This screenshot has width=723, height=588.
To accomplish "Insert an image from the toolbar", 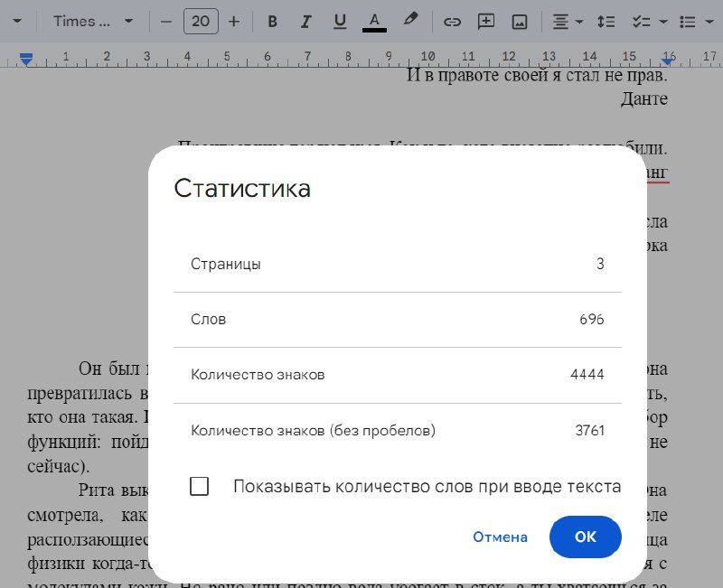I will [x=520, y=22].
